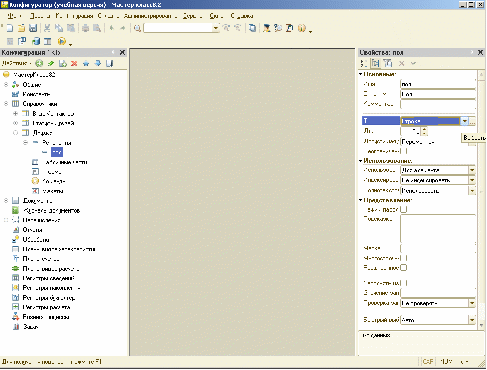Click the Update database configuration cylinder icon
487x370 pixels.
[36, 41]
